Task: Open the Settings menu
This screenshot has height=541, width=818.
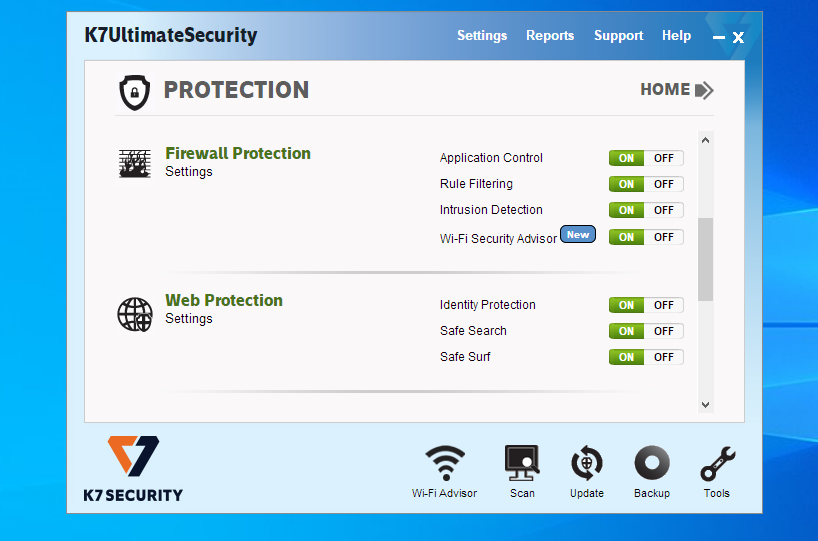Action: tap(482, 36)
